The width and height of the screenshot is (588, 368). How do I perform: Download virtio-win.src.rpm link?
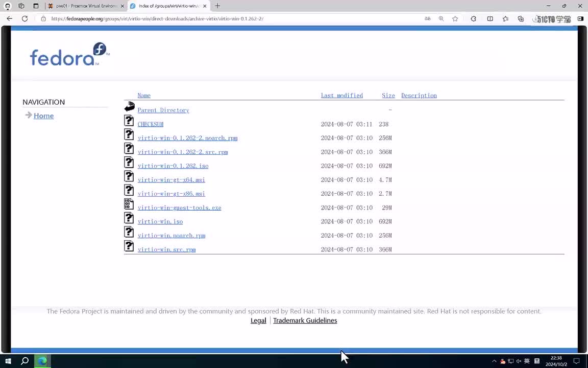[166, 249]
